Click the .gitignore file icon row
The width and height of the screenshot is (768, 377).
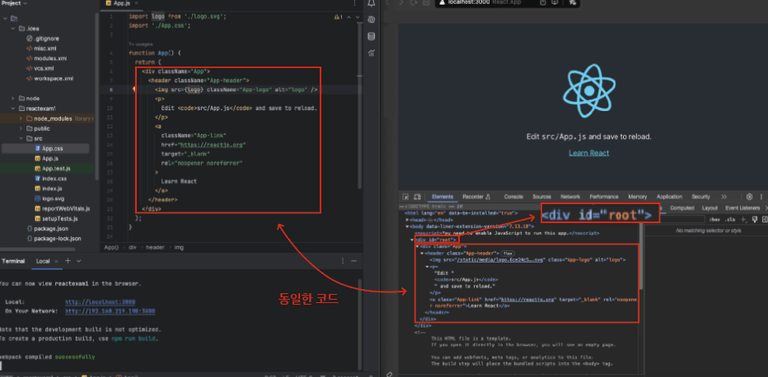point(43,38)
